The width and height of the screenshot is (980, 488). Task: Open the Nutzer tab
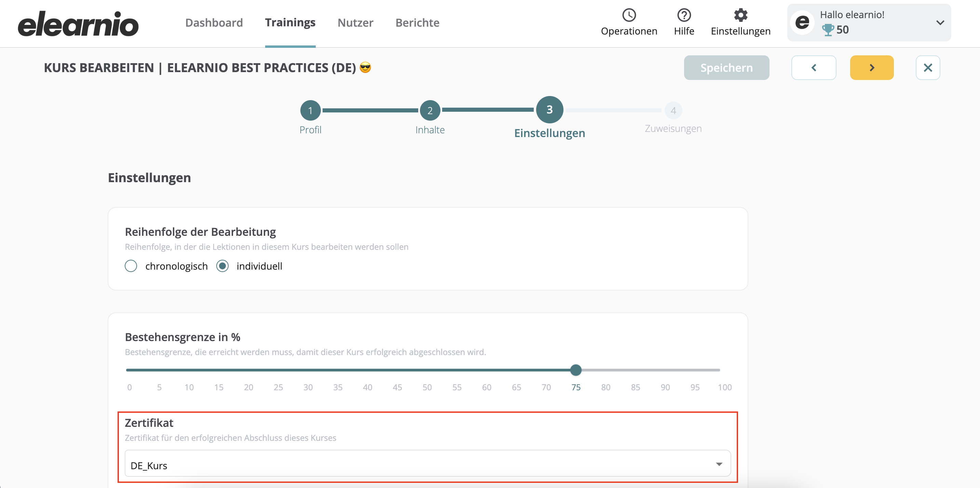355,23
